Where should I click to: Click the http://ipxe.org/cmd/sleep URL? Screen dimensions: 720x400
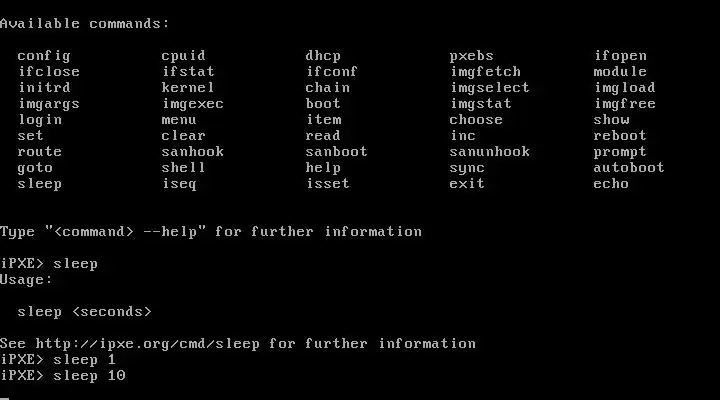[147, 344]
